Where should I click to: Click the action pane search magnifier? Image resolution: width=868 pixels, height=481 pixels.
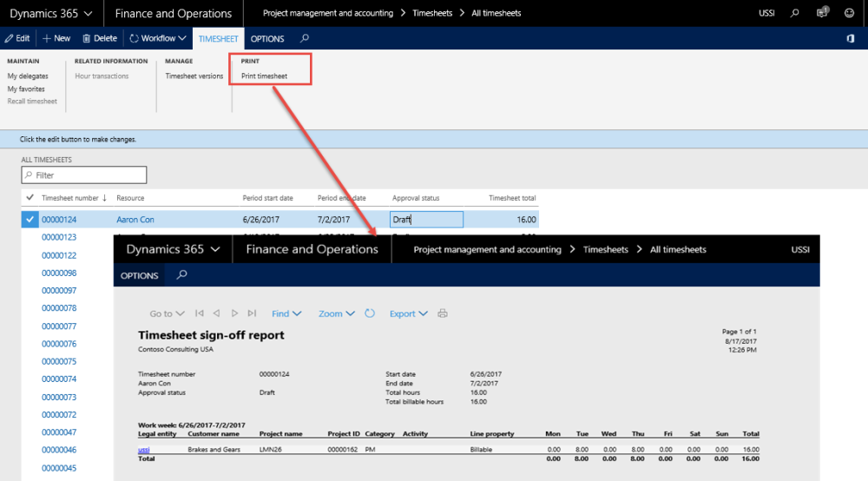(x=305, y=38)
